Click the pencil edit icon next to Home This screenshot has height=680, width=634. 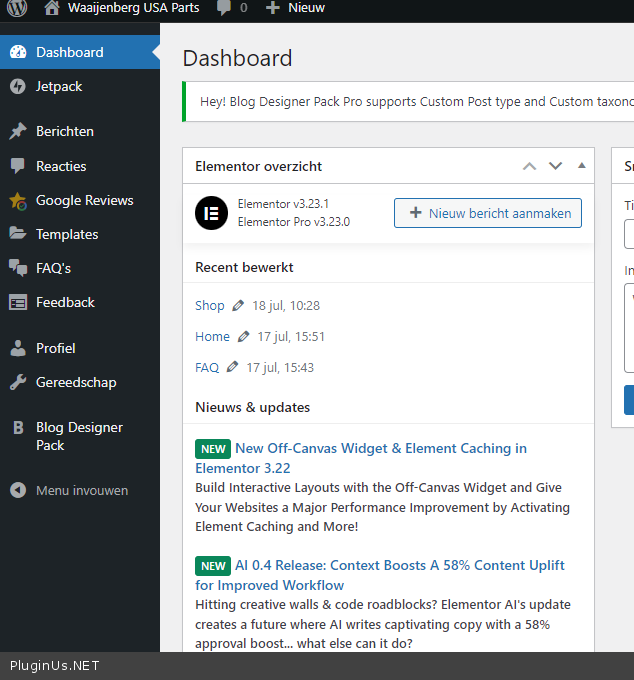(243, 337)
